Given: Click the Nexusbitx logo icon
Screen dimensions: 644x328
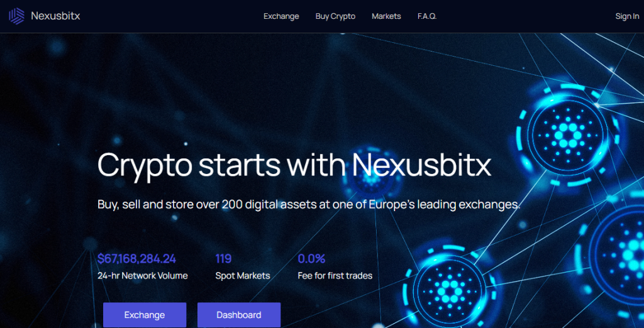Looking at the screenshot, I should click(16, 16).
